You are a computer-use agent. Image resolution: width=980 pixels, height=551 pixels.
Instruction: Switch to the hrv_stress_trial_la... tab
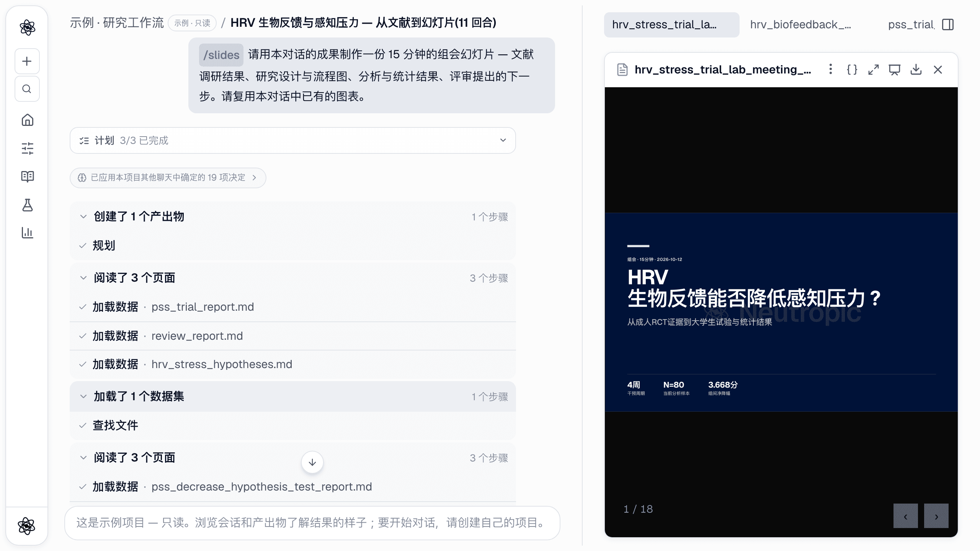[671, 24]
